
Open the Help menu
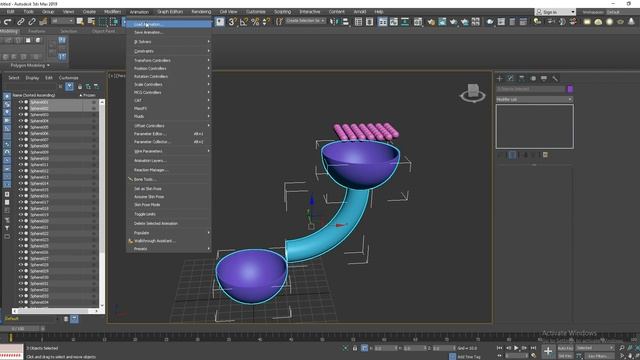pyautogui.click(x=379, y=11)
